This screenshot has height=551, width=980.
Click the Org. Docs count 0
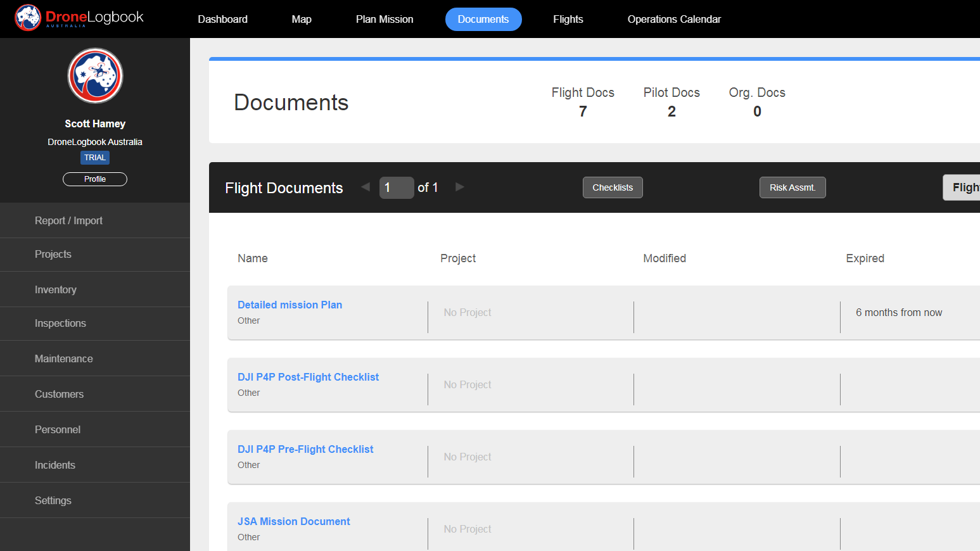(x=757, y=111)
